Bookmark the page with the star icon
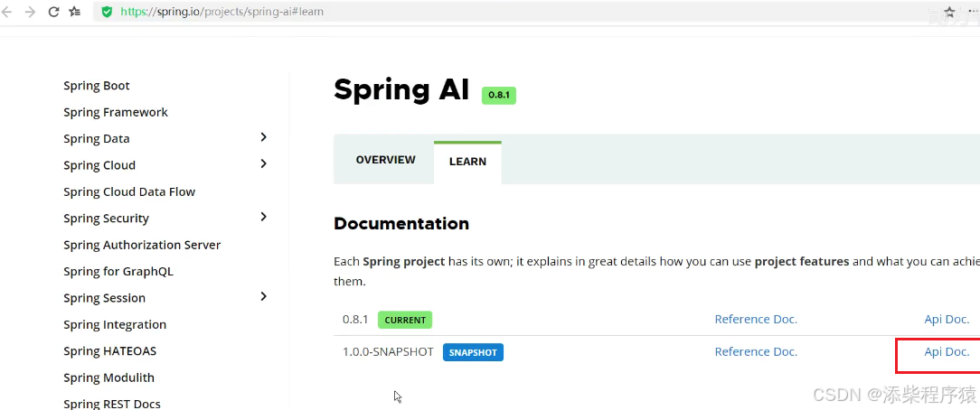Viewport: 980px width, 410px height. point(949,12)
